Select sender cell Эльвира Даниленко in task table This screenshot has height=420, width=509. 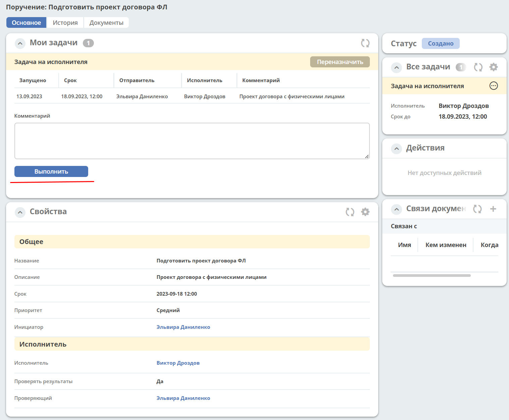click(142, 97)
